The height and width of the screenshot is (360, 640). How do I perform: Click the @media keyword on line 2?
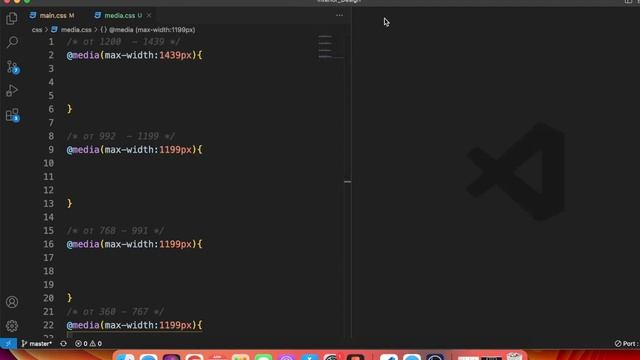tap(83, 55)
